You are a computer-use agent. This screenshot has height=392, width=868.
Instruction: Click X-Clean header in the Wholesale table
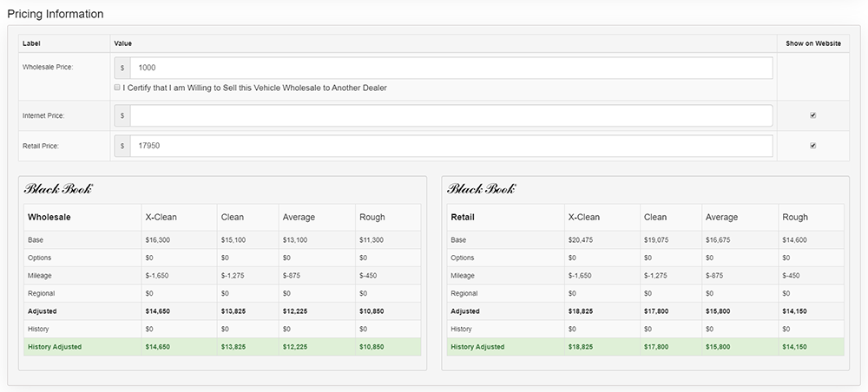point(161,218)
